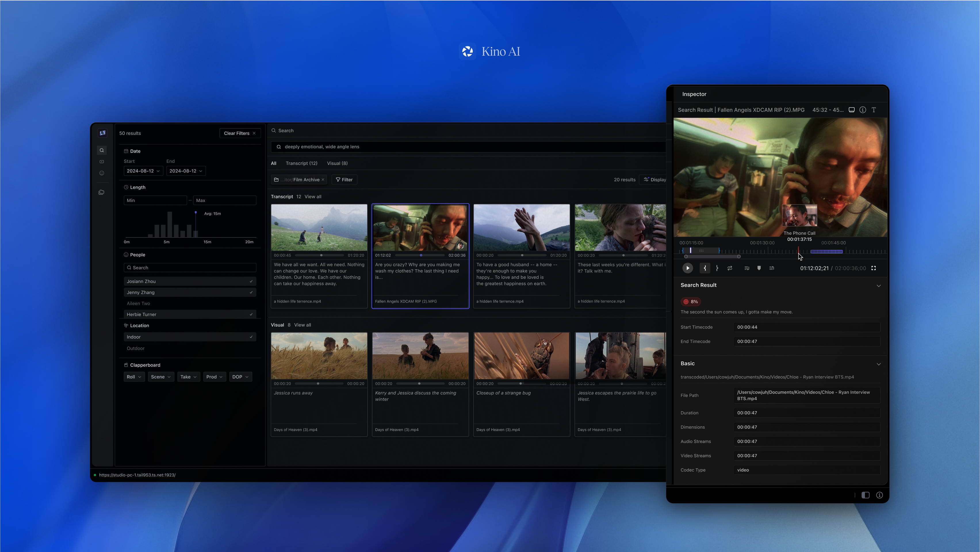This screenshot has width=980, height=552.
Task: Open the Prod clapperboard dropdown
Action: click(x=214, y=377)
